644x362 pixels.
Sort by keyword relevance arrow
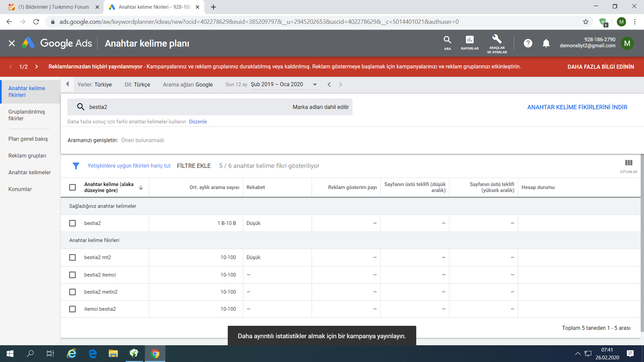coord(141,188)
